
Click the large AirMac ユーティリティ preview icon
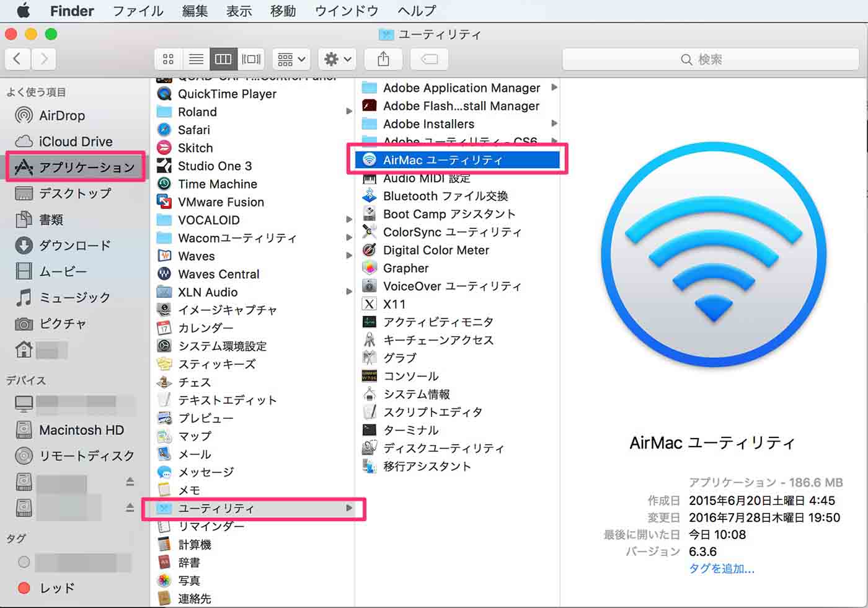click(x=713, y=253)
